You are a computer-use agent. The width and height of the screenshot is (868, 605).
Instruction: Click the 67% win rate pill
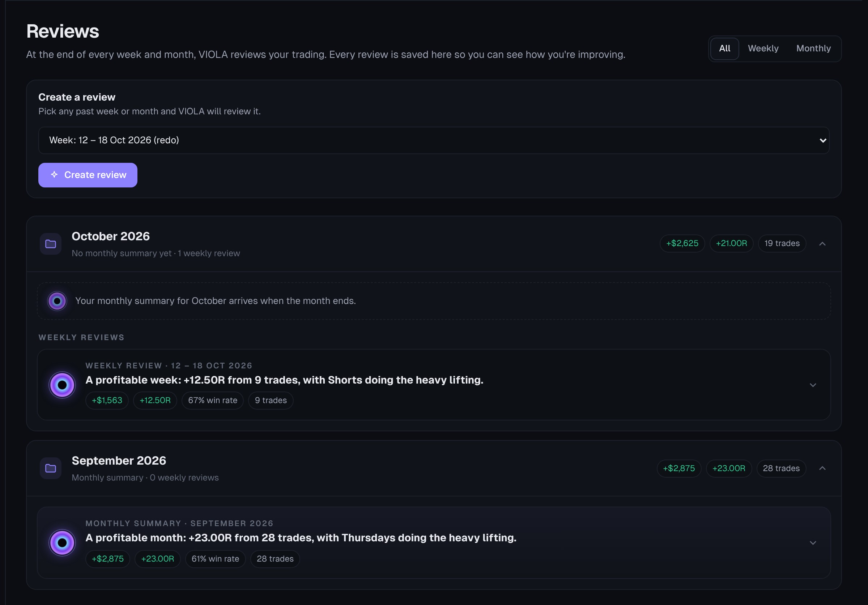[212, 401]
